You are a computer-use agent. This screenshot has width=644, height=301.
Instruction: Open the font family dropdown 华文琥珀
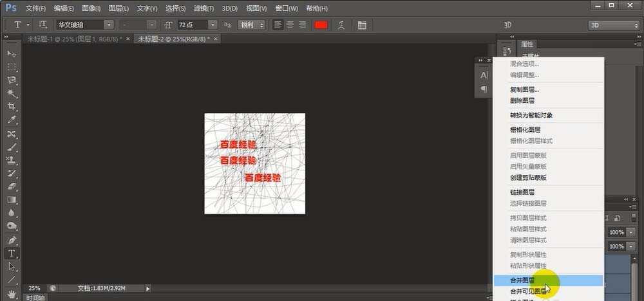pyautogui.click(x=85, y=25)
